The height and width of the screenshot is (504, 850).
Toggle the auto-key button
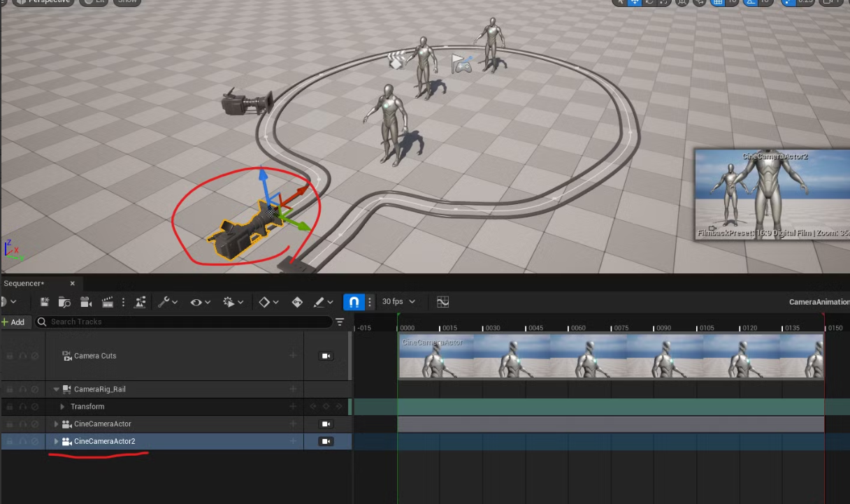pyautogui.click(x=297, y=302)
